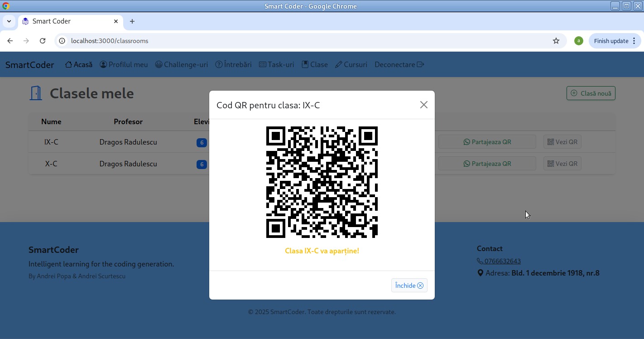Click the browser Back arrow
Viewport: 644px width, 339px height.
click(10, 41)
